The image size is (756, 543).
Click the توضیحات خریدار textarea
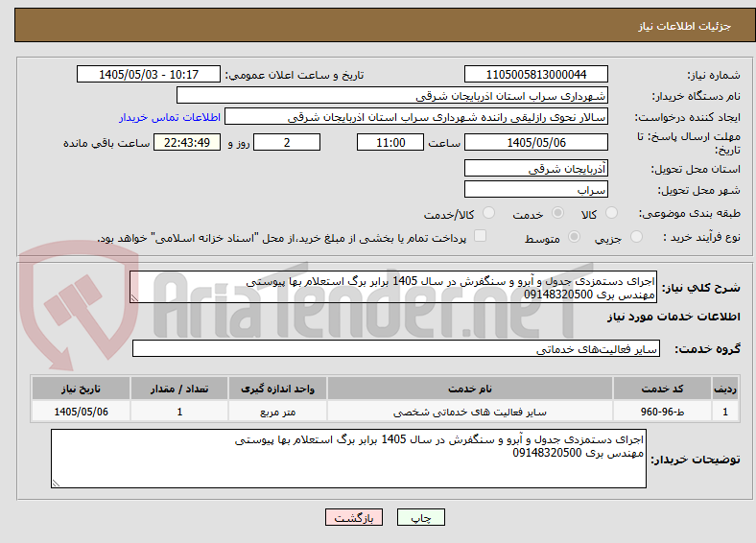[348, 459]
